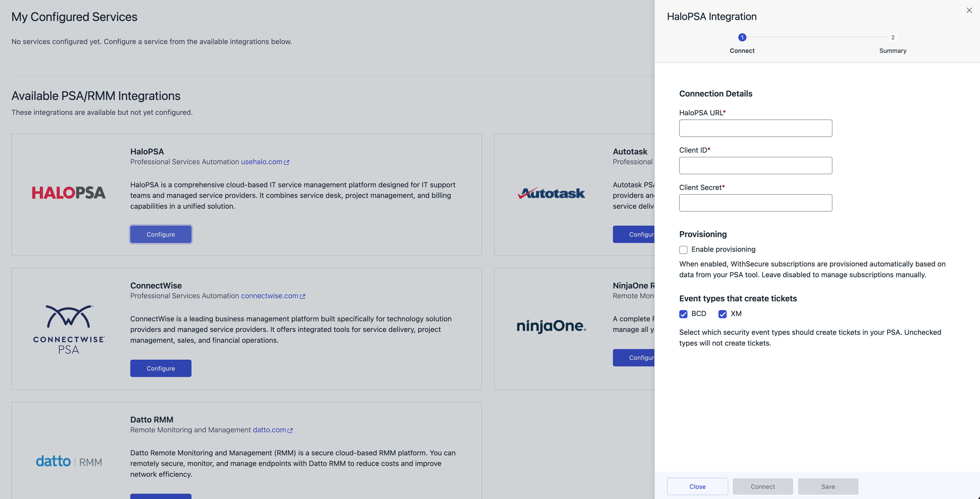Click the ConnectWise card title
This screenshot has width=980, height=499.
[156, 285]
